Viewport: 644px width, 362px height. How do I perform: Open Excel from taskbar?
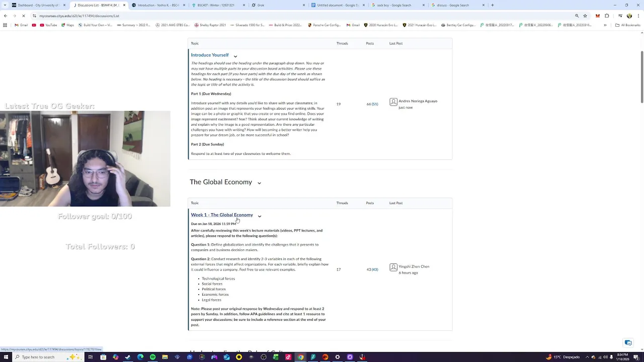tap(276, 357)
